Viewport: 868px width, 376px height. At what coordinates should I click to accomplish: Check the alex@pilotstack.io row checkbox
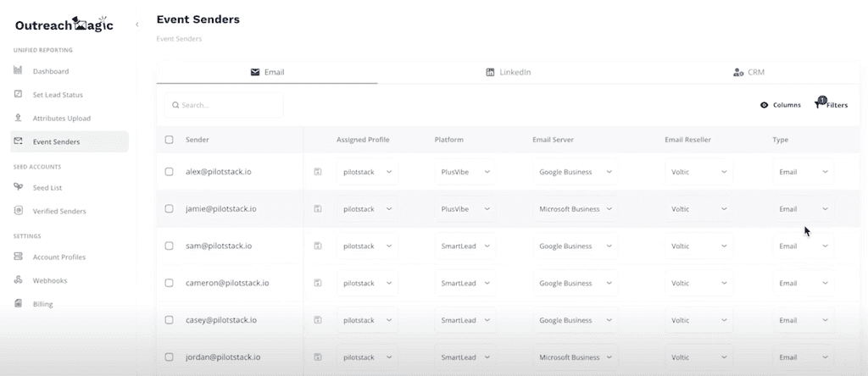(x=169, y=172)
